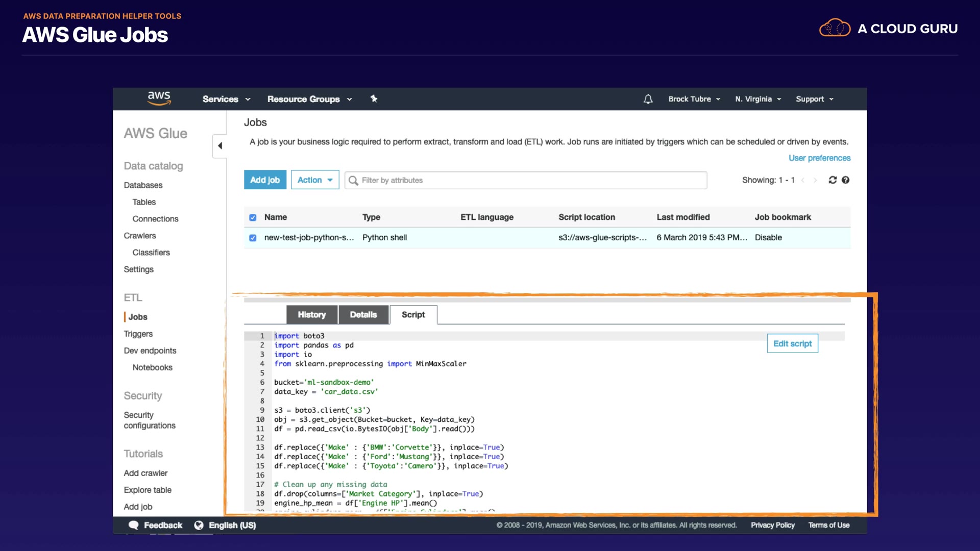This screenshot has height=551, width=980.
Task: Click the Feedback speech bubble icon
Action: (134, 525)
